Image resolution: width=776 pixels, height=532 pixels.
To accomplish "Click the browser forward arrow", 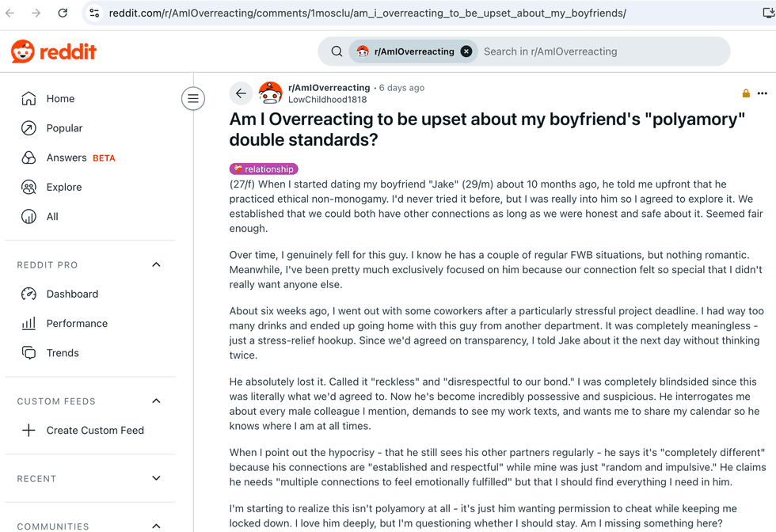I will [x=36, y=13].
